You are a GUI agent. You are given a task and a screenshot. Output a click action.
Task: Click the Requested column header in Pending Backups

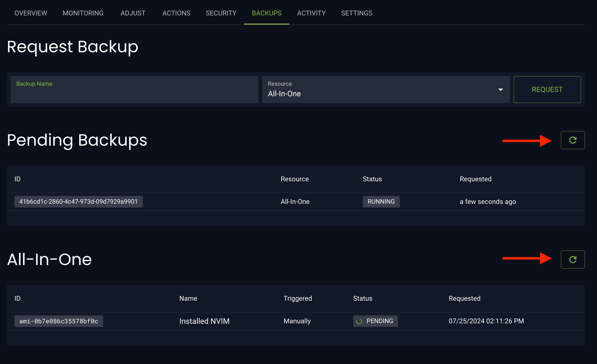pos(475,179)
